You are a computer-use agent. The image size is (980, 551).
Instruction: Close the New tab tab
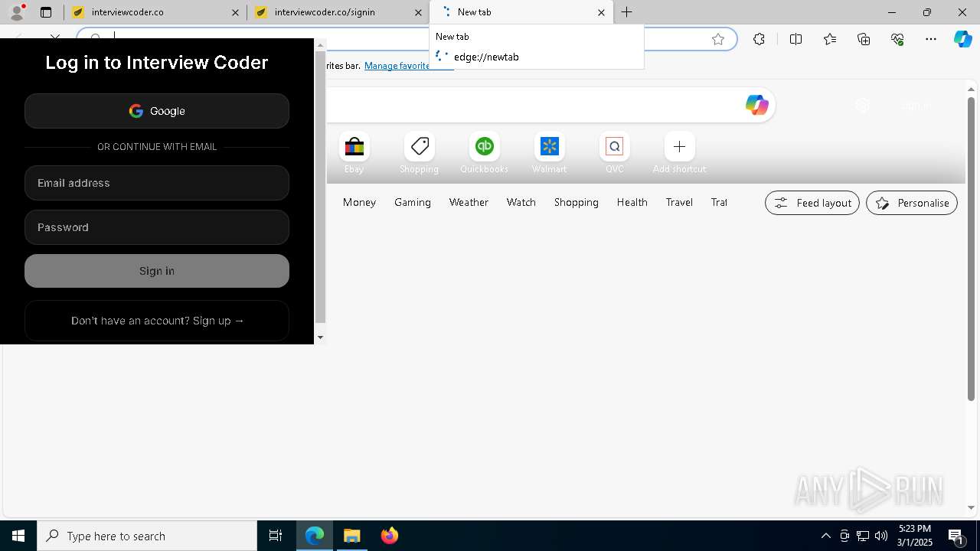click(601, 12)
